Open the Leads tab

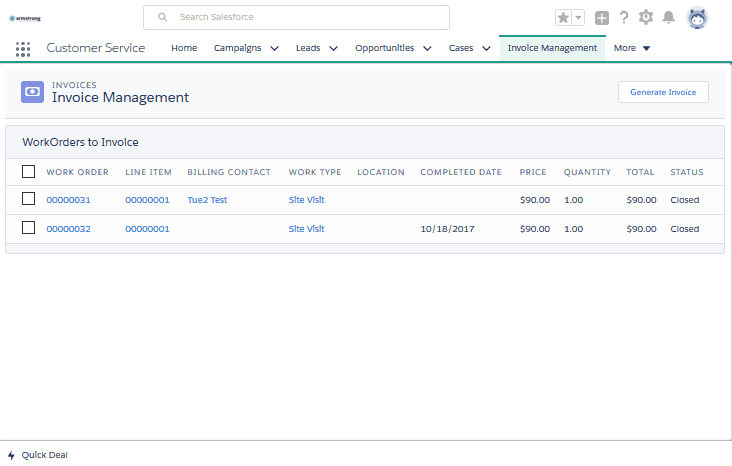click(x=308, y=48)
